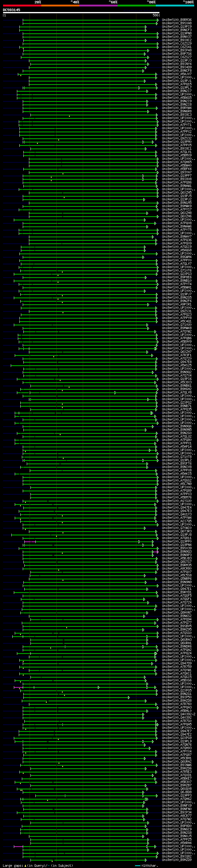Select the UniRef100_Q6URA2 label
This screenshot has width=197, height=868.
(x=177, y=761)
